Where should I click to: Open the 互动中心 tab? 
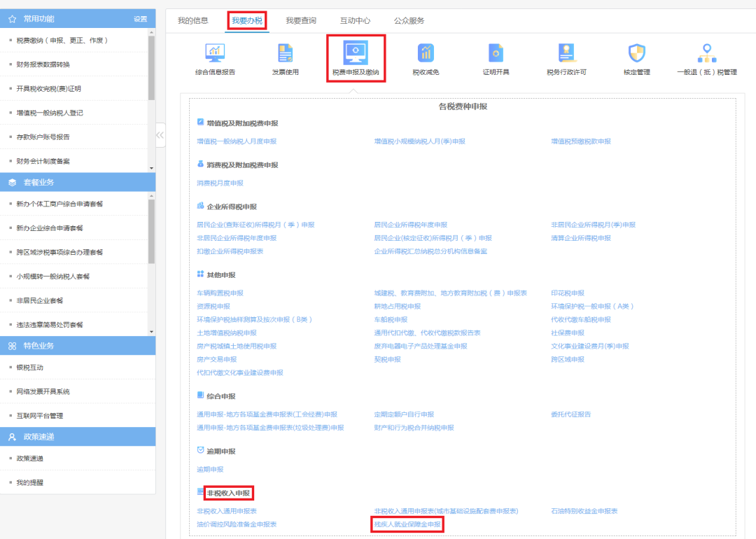[x=355, y=21]
